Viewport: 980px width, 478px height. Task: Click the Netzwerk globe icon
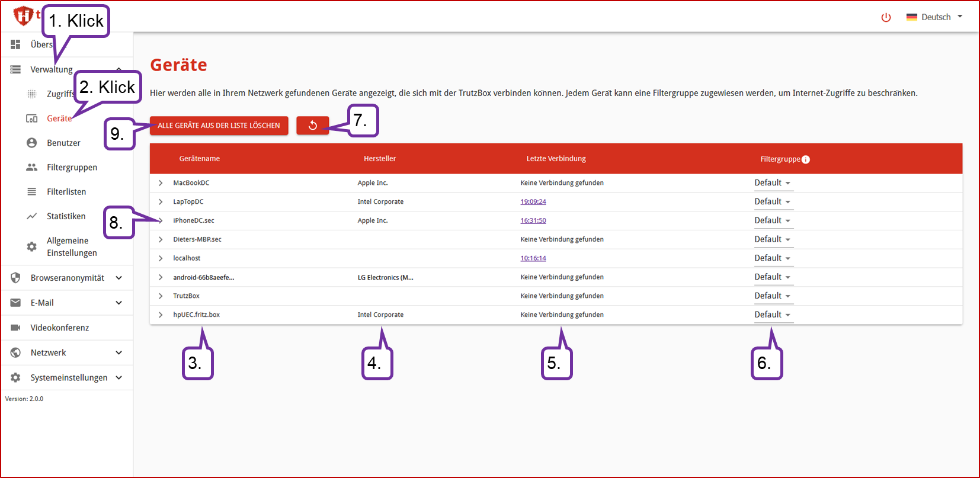pos(16,352)
